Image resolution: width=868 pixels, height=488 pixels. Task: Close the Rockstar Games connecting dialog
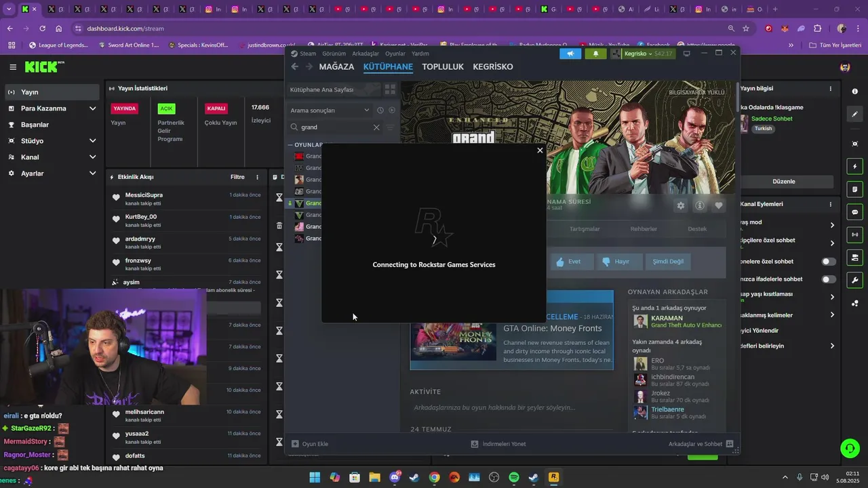[x=540, y=150]
